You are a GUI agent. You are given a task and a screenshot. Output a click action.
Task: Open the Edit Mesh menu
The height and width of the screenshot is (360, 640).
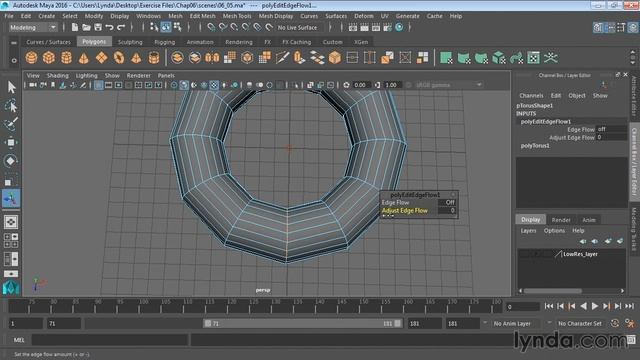pyautogui.click(x=202, y=16)
